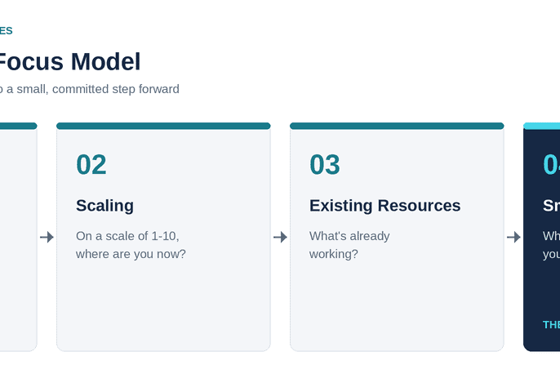
Task: Click the teal top bar of Existing Resources card
Action: tap(397, 126)
